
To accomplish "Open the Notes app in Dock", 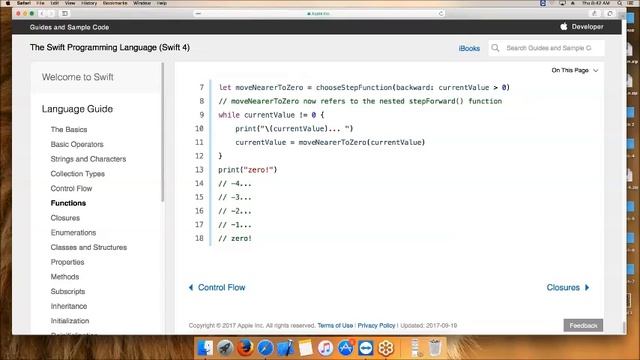I will pyautogui.click(x=305, y=348).
